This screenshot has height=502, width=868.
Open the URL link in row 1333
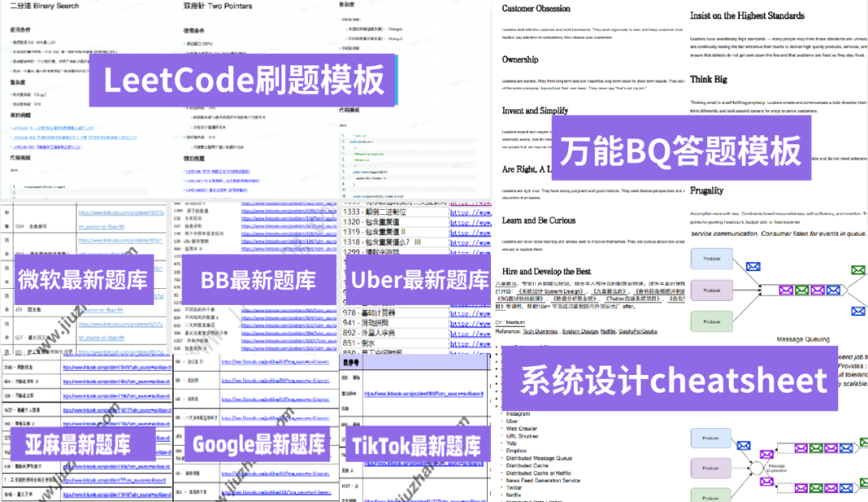pyautogui.click(x=470, y=212)
